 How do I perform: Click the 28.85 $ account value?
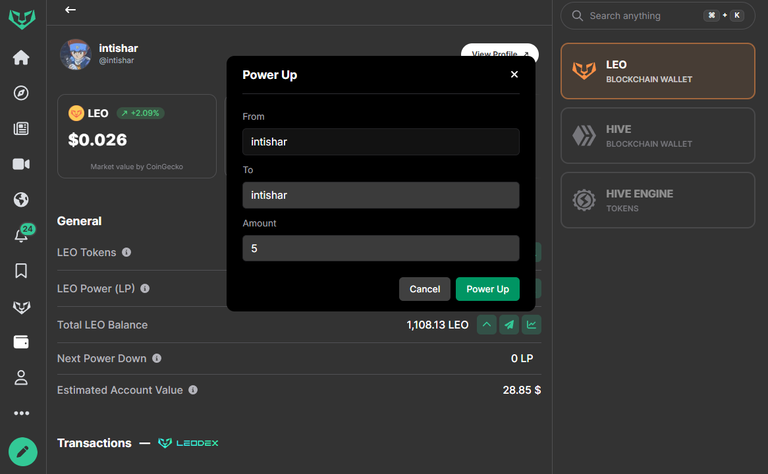click(x=522, y=390)
